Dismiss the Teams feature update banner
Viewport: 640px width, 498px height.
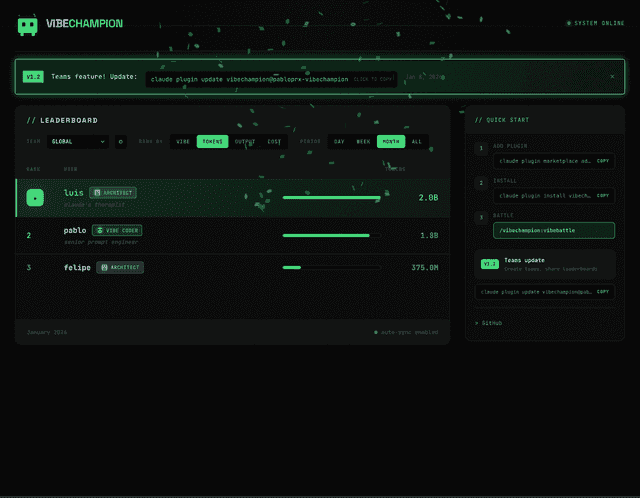tap(612, 76)
